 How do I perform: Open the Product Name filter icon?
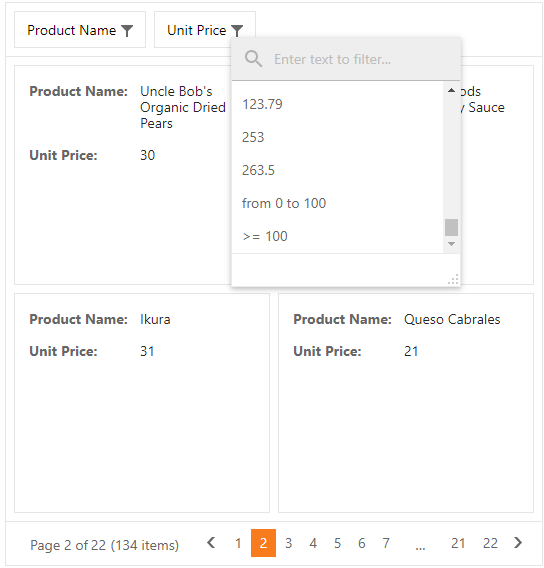pyautogui.click(x=127, y=31)
